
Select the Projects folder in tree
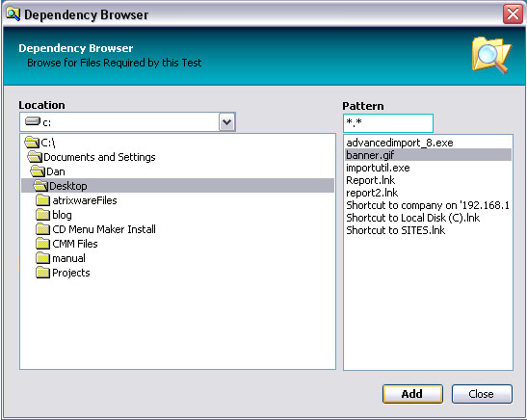(71, 273)
